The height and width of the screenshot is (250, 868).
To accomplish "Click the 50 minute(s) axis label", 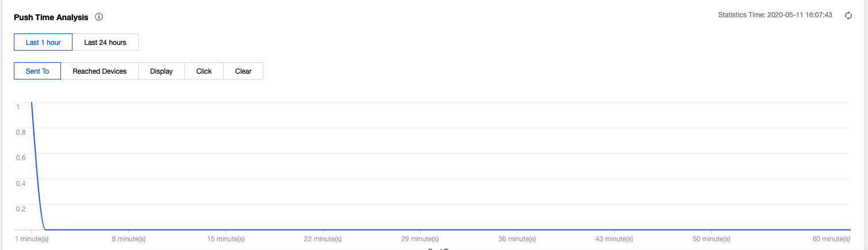I will (x=712, y=238).
